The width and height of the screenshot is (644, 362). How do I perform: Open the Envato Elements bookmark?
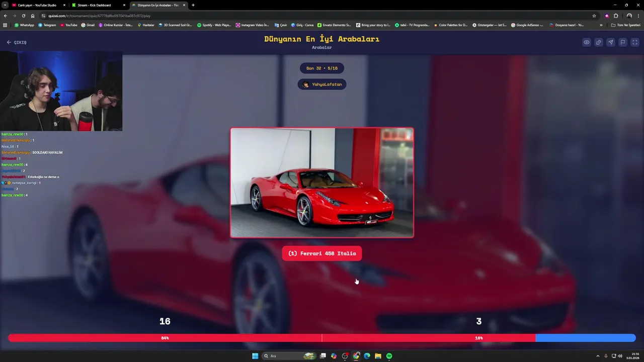pos(334,25)
